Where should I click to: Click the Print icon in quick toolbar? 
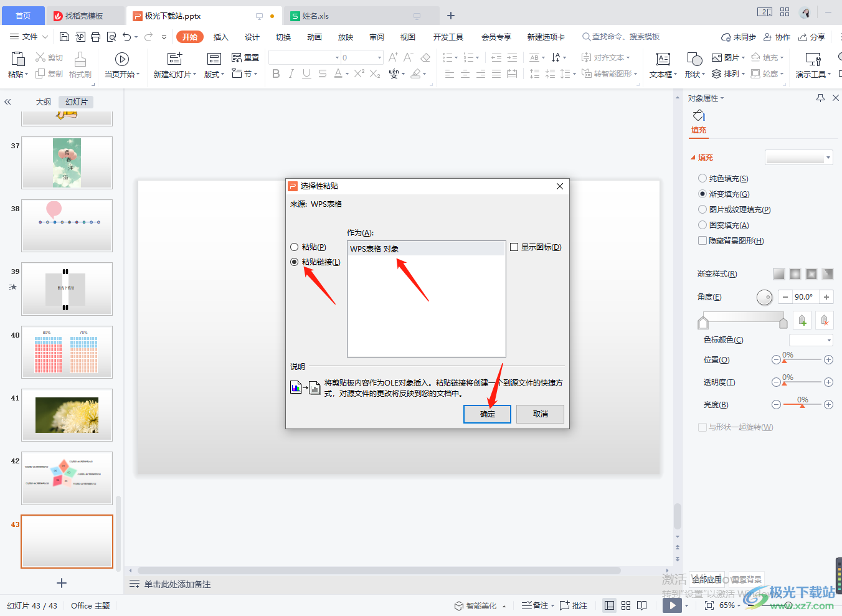click(x=95, y=37)
